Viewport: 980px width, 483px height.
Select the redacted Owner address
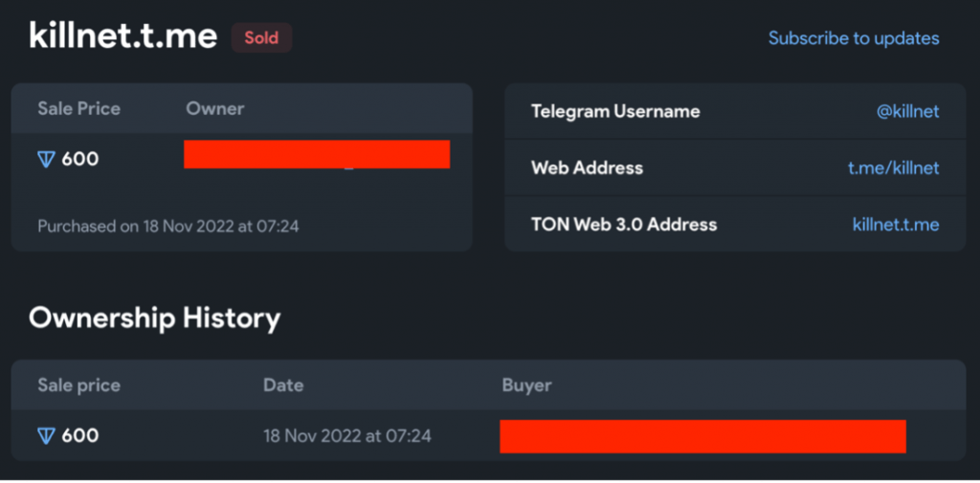point(317,154)
